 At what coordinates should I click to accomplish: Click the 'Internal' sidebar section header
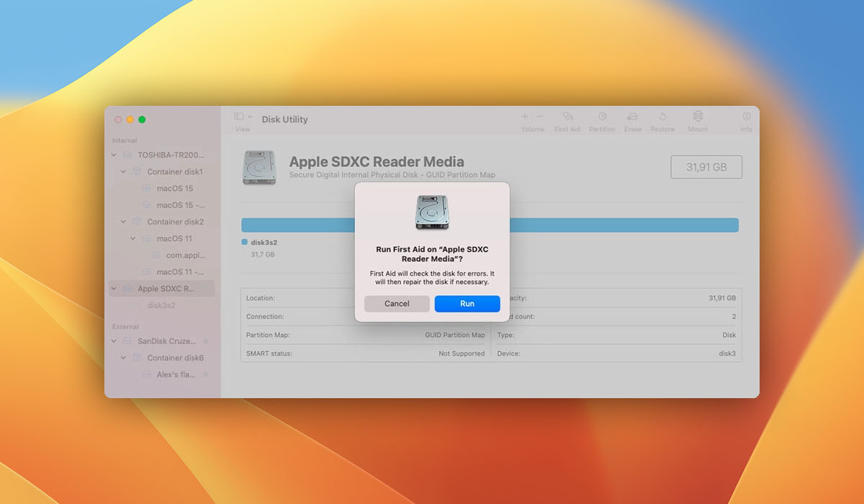click(x=125, y=141)
